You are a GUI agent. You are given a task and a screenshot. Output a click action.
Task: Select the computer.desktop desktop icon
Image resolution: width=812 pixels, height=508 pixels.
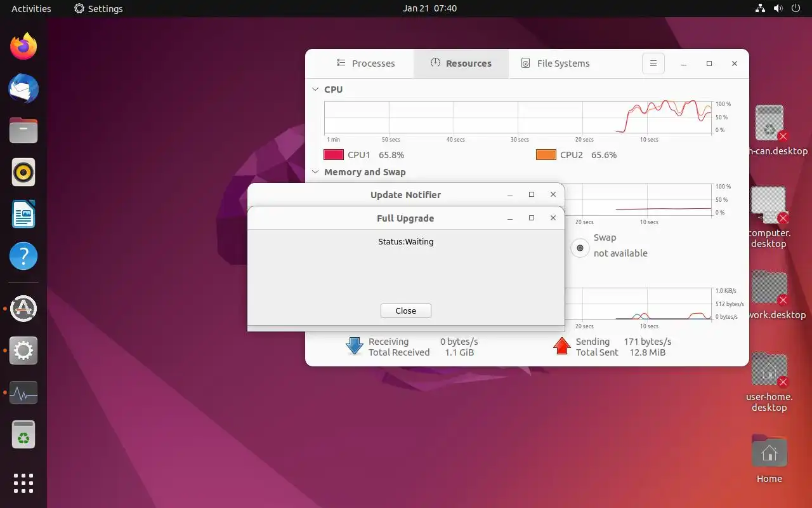pyautogui.click(x=769, y=217)
